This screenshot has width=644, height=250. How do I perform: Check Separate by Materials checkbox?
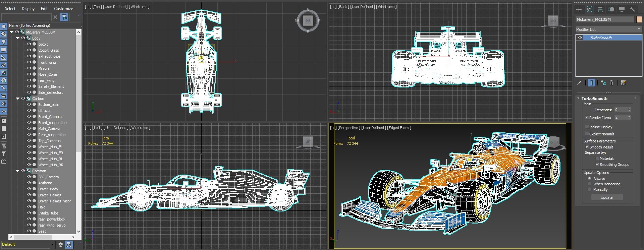597,158
